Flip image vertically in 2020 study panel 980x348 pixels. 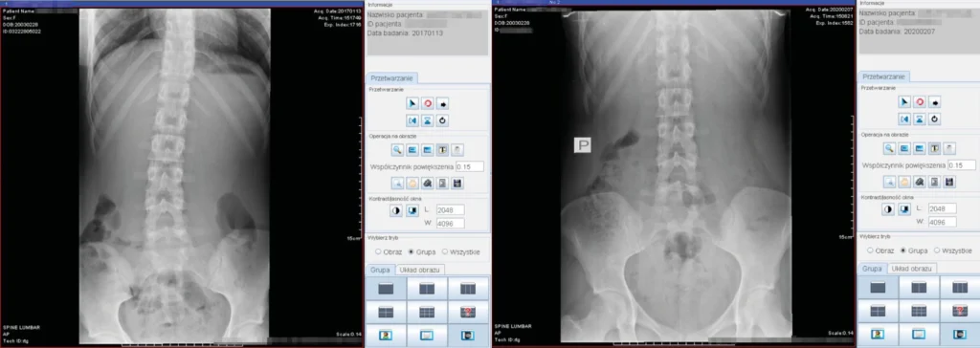pos(920,119)
